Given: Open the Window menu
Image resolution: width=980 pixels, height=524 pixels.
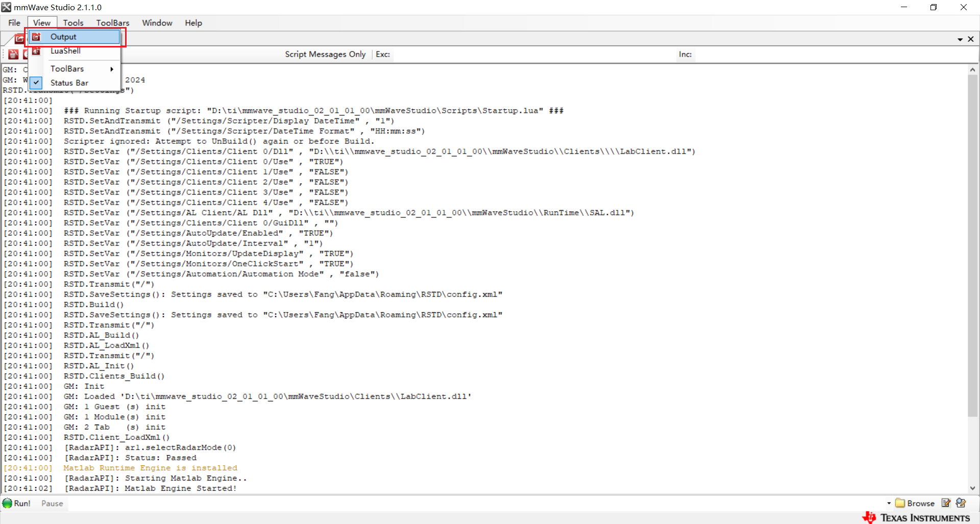Looking at the screenshot, I should (157, 23).
